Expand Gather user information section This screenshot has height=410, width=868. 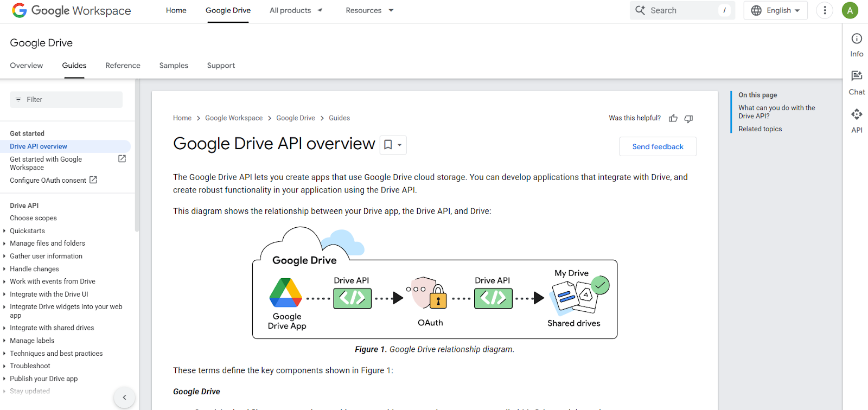(x=4, y=257)
